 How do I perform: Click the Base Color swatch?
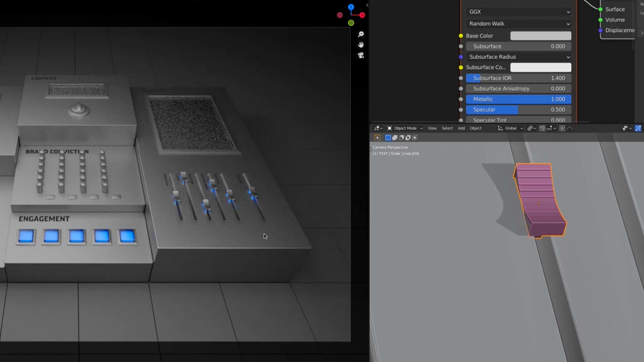tap(540, 36)
